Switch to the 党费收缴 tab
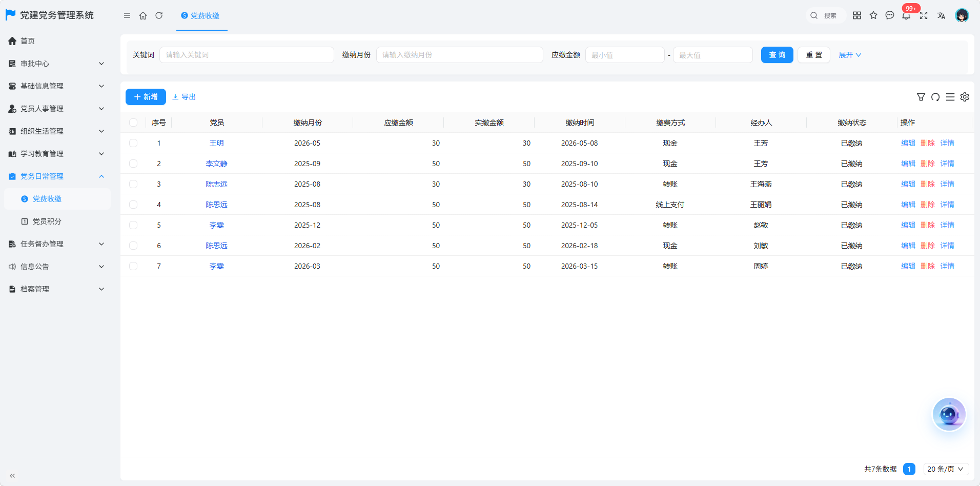980x486 pixels. pyautogui.click(x=200, y=16)
